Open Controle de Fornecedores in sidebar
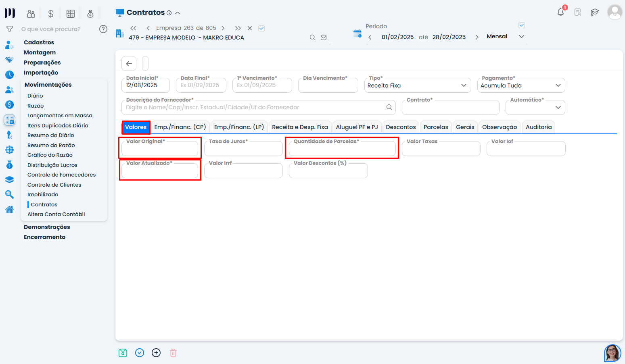 (61, 175)
